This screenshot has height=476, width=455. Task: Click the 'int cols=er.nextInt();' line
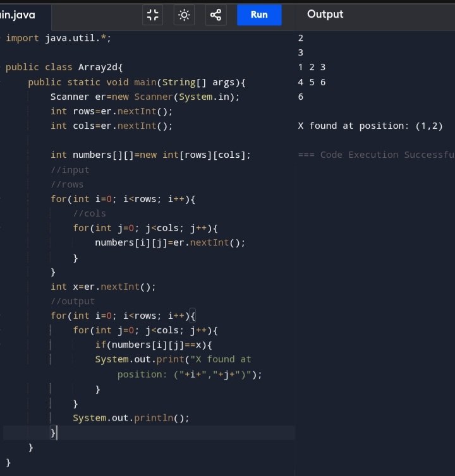112,126
